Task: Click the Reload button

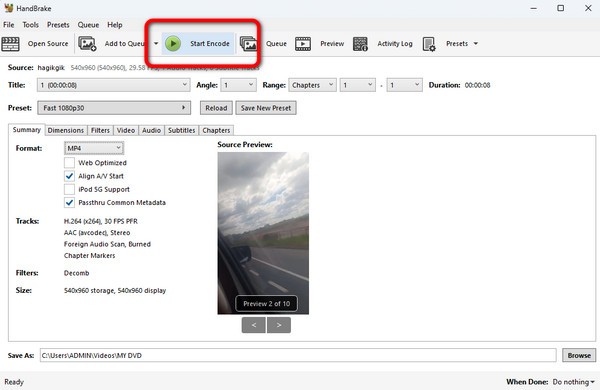Action: click(216, 108)
